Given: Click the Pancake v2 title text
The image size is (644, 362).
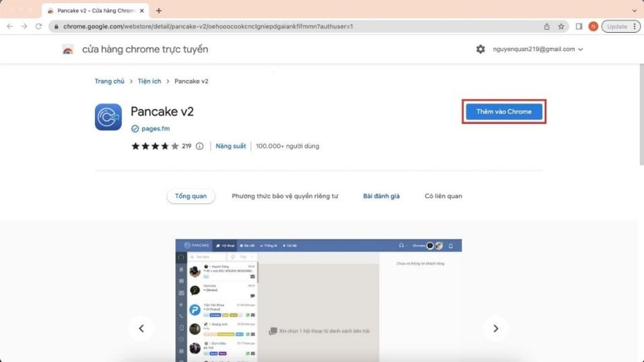Looking at the screenshot, I should [162, 112].
